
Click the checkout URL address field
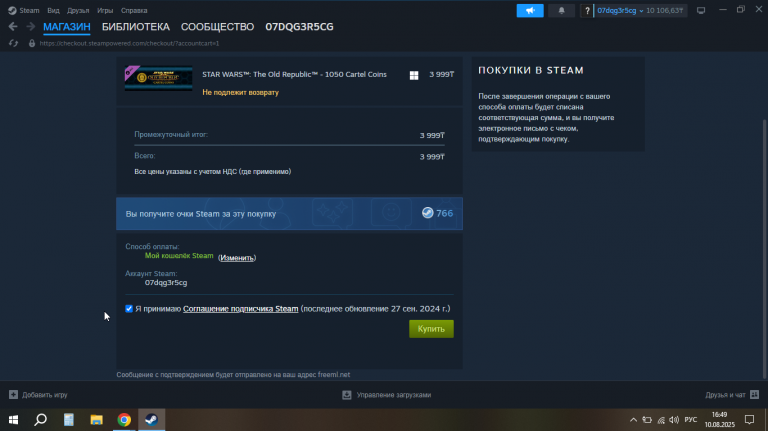click(129, 43)
